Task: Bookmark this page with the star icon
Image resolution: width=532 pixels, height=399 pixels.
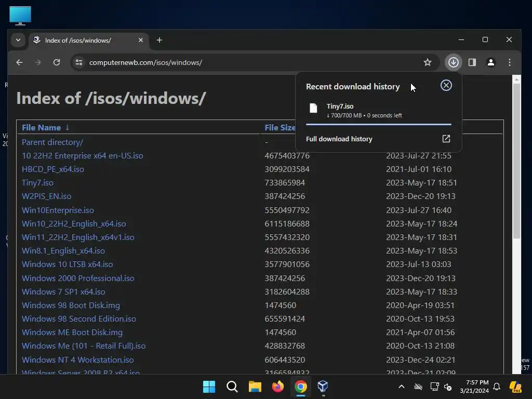Action: (x=428, y=62)
